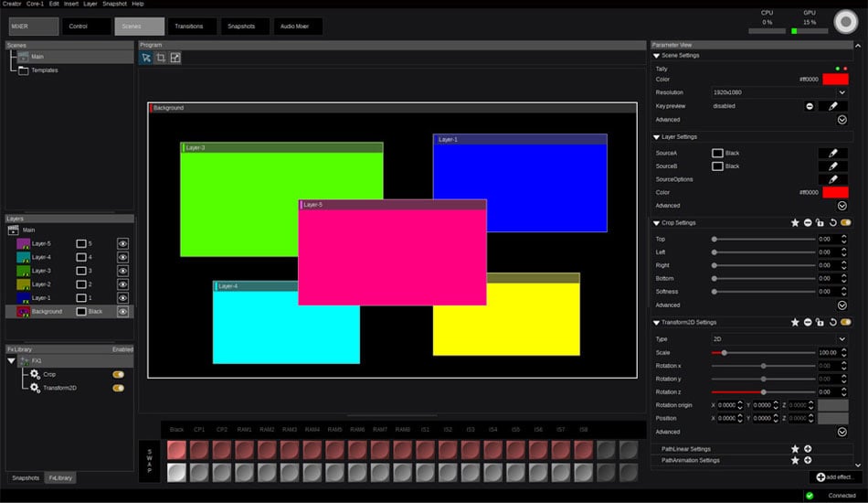Open the Control tab button
This screenshot has height=503, width=868.
point(87,26)
